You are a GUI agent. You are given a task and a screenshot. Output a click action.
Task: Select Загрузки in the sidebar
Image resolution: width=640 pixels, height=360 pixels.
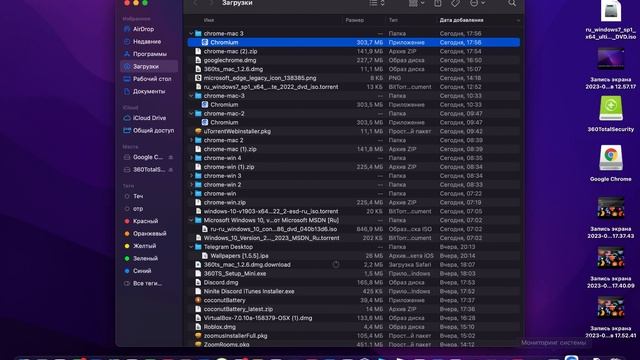pos(149,67)
